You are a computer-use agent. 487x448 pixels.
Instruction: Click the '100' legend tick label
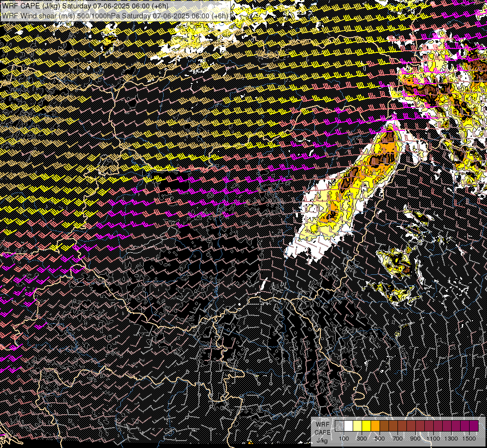tap(344, 439)
